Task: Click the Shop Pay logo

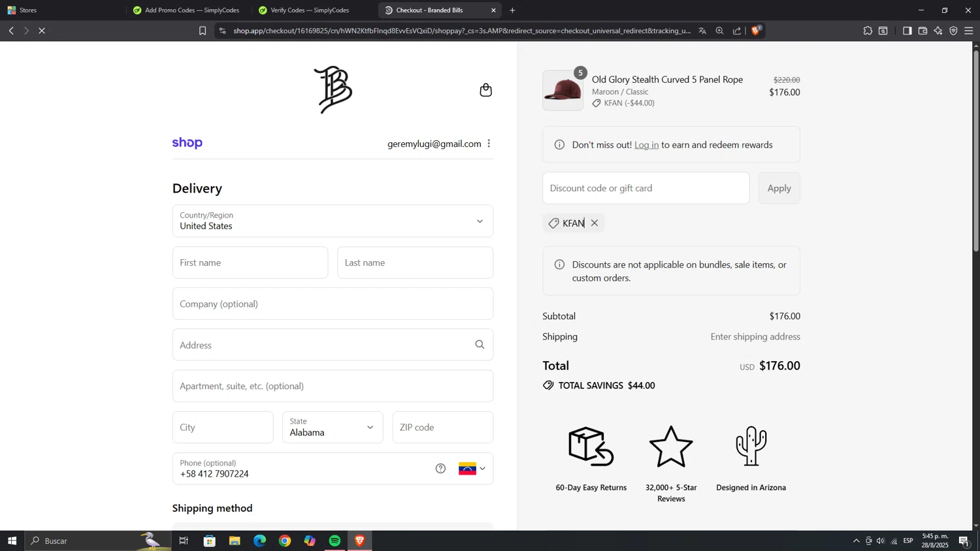Action: coord(188,143)
